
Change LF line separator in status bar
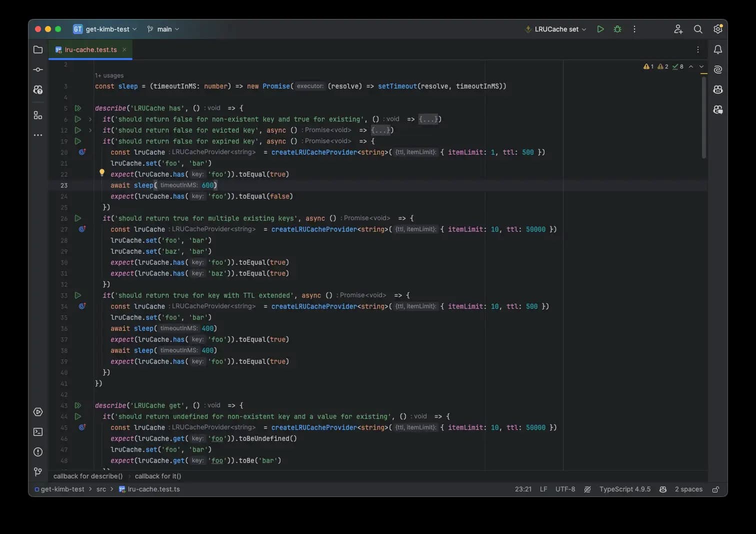[x=543, y=489]
